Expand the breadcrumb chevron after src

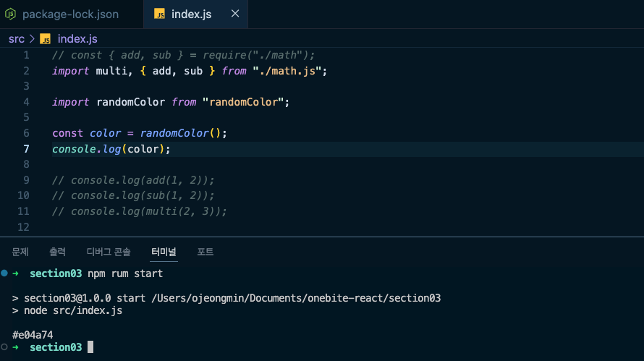pyautogui.click(x=32, y=39)
